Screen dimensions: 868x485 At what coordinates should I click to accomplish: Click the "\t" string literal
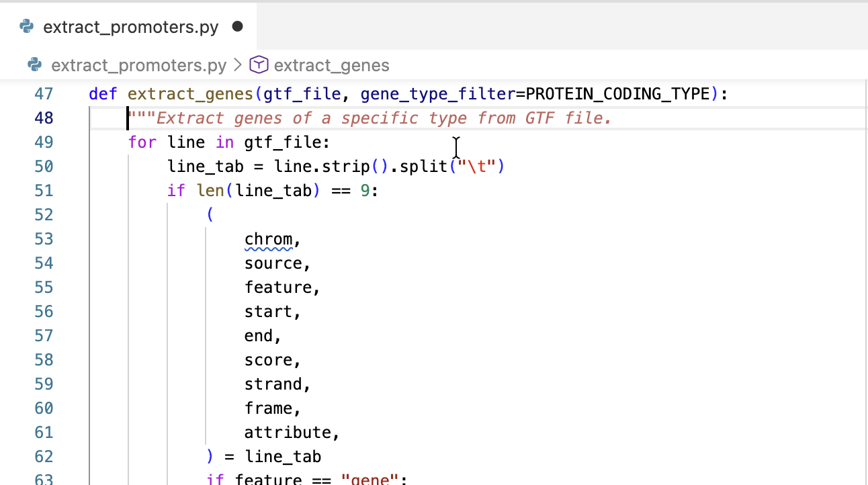coord(476,167)
